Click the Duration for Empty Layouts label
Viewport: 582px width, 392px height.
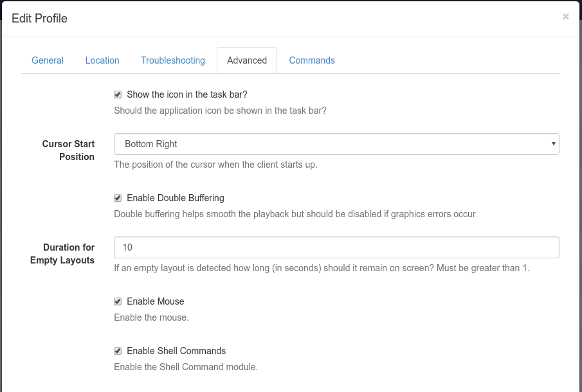(62, 254)
